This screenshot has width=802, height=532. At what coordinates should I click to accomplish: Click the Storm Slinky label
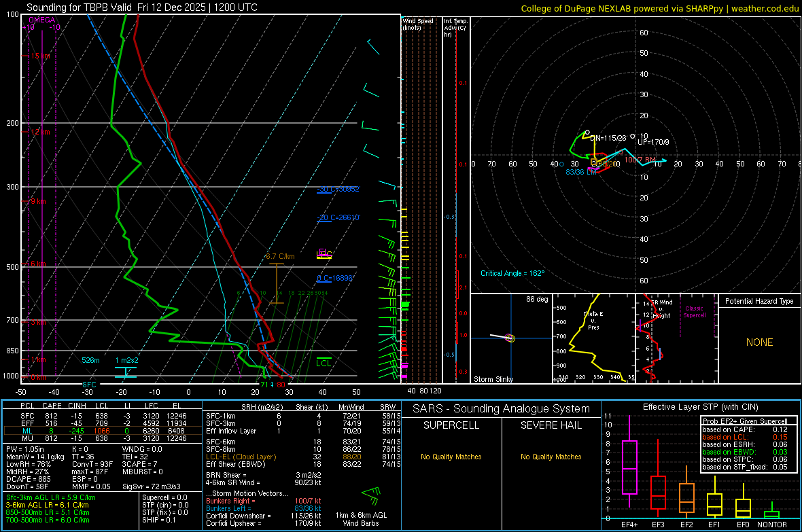click(493, 379)
